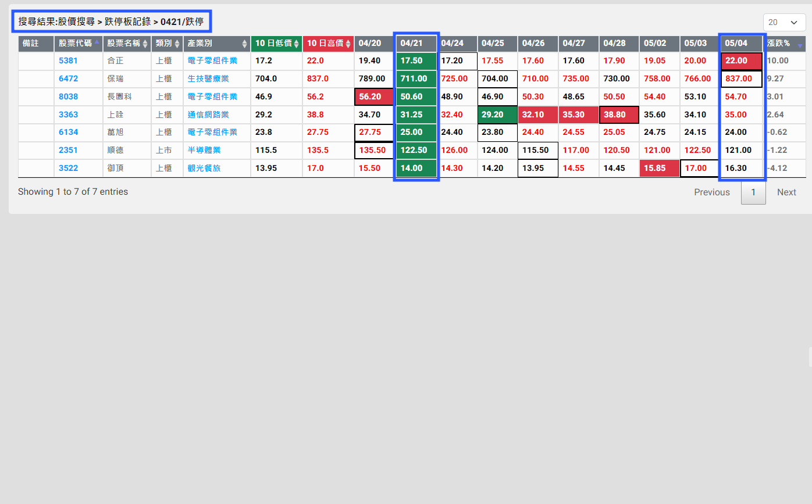Open 半導體業 industry link
The height and width of the screenshot is (504, 812).
pyautogui.click(x=204, y=150)
